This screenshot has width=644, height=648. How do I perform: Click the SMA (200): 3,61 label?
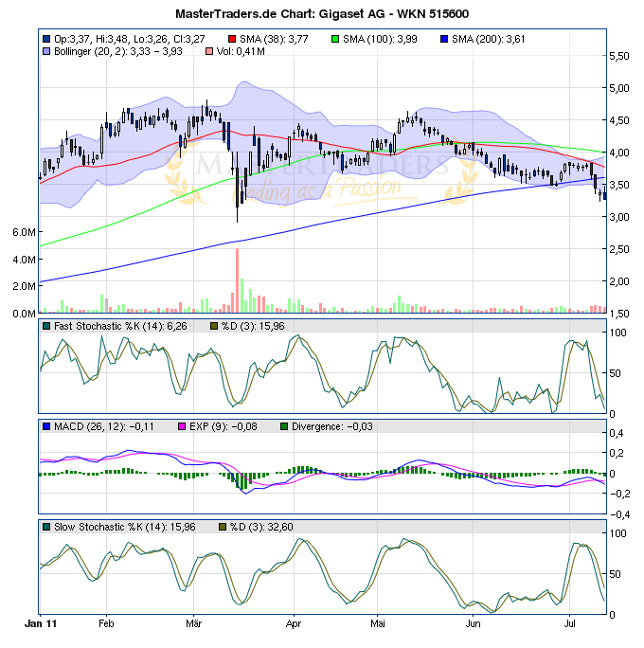click(489, 39)
